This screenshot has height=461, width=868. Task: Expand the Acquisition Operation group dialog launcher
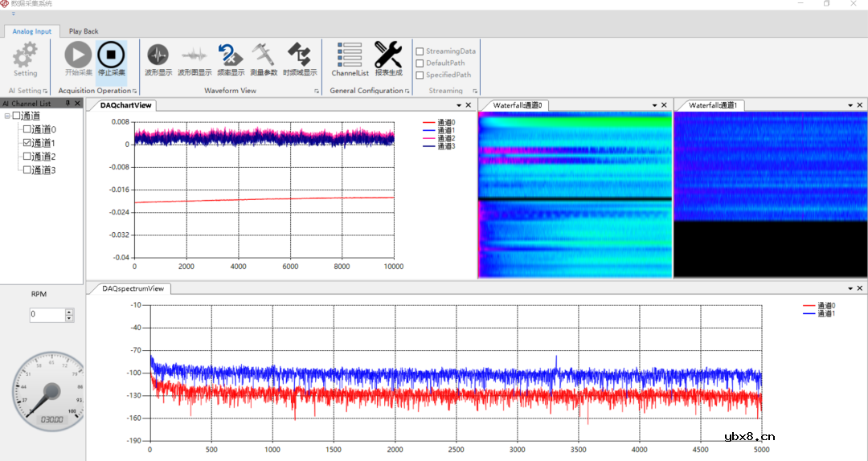[x=135, y=92]
